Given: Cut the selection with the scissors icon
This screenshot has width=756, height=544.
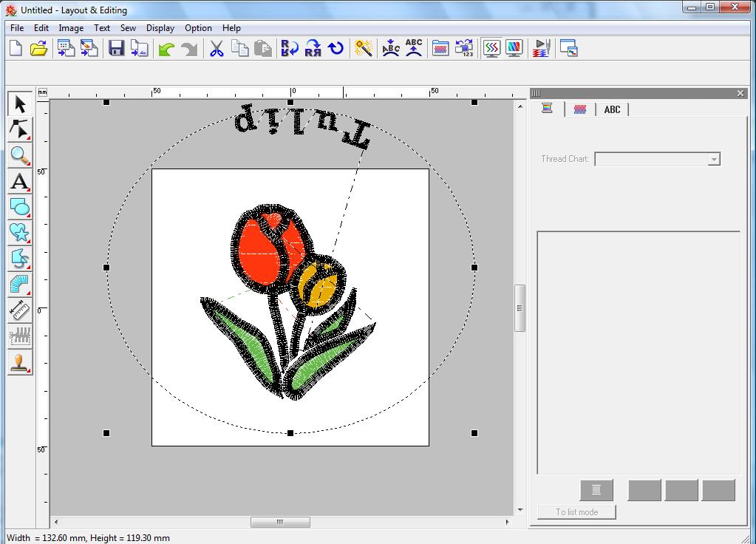Looking at the screenshot, I should (217, 48).
